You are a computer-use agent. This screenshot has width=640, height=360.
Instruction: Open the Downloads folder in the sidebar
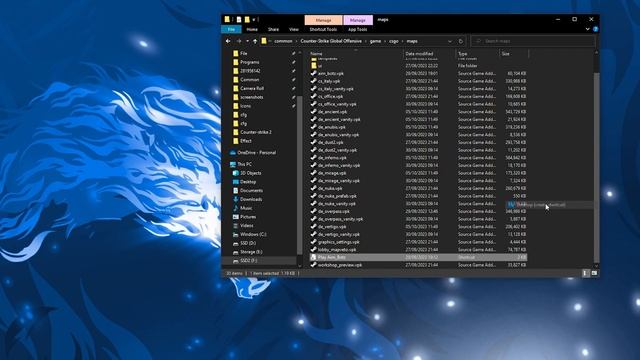(251, 199)
